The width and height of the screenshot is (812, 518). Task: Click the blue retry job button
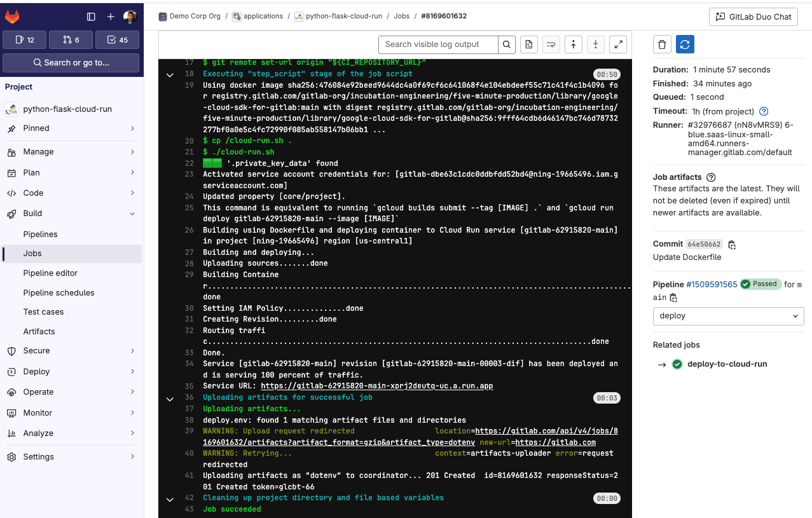coord(685,44)
